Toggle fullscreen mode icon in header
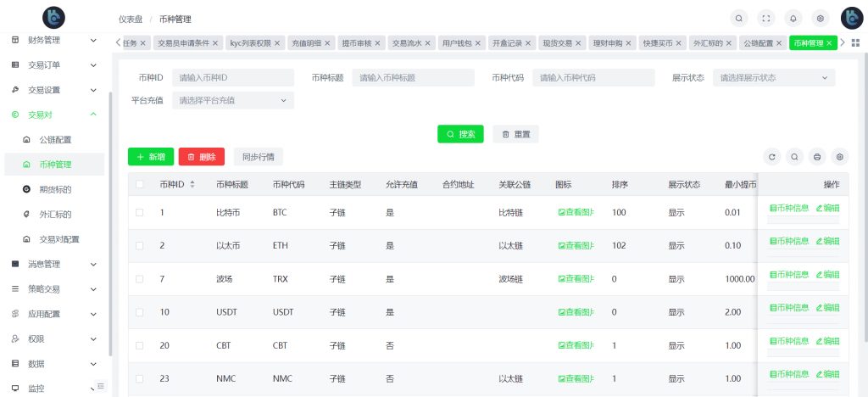Viewport: 868px width, 397px height. 766,19
